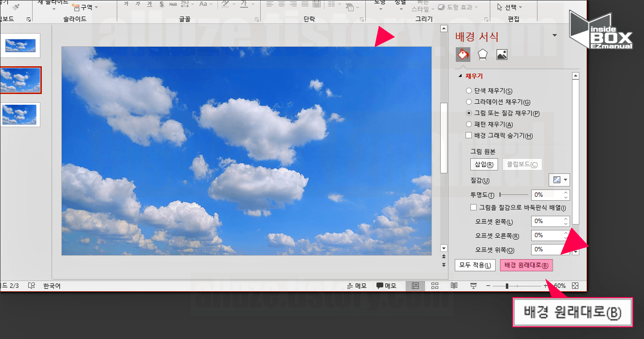
Task: Collapse the 채우기 section
Action: [460, 76]
